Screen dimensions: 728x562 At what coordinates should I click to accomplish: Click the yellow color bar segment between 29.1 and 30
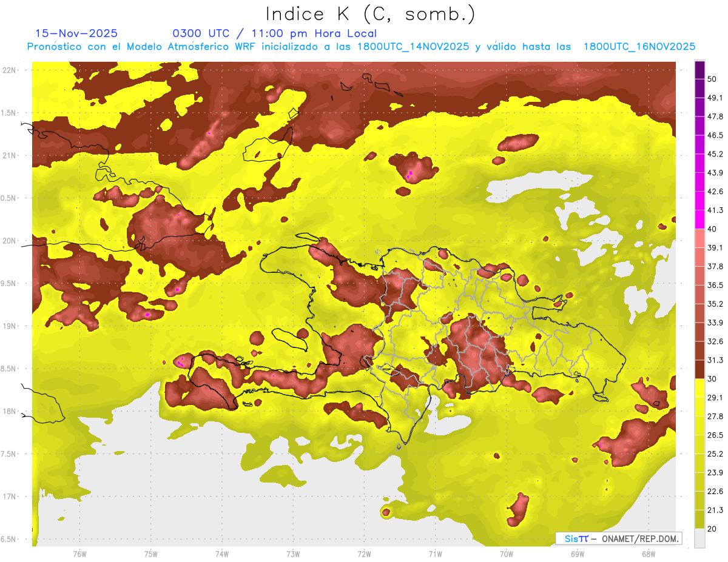click(699, 388)
